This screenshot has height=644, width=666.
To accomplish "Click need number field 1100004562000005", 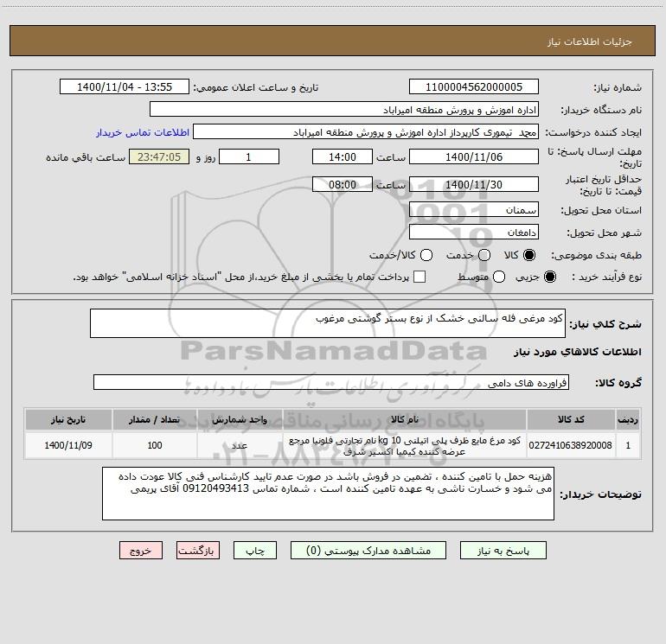I will [x=474, y=87].
